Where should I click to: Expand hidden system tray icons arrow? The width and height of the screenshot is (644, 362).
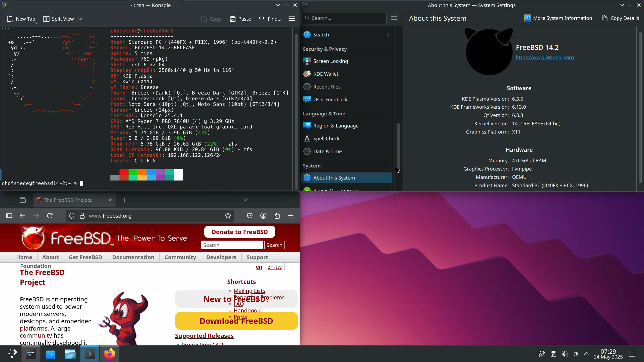(587, 354)
